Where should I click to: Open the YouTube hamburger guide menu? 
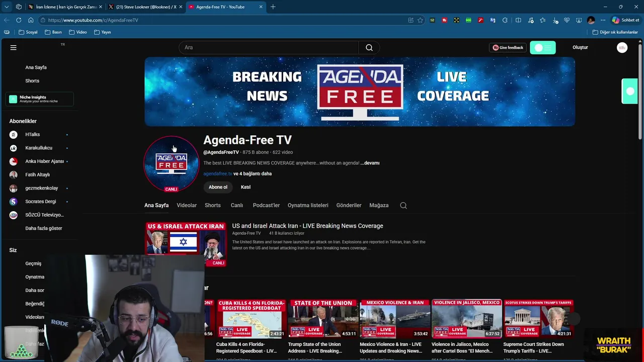[14, 47]
